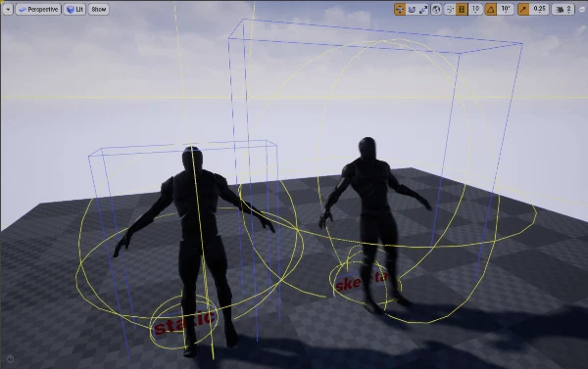
Task: Select the red 'static' text actor
Action: click(x=185, y=322)
